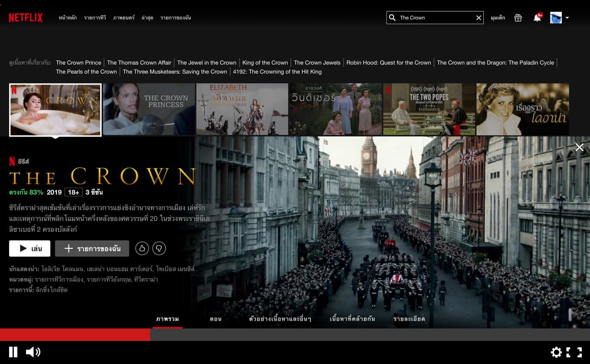
Task: Clear the search field with the X
Action: pos(479,18)
